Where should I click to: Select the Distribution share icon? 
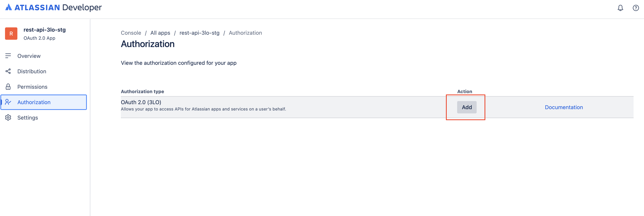(8, 71)
